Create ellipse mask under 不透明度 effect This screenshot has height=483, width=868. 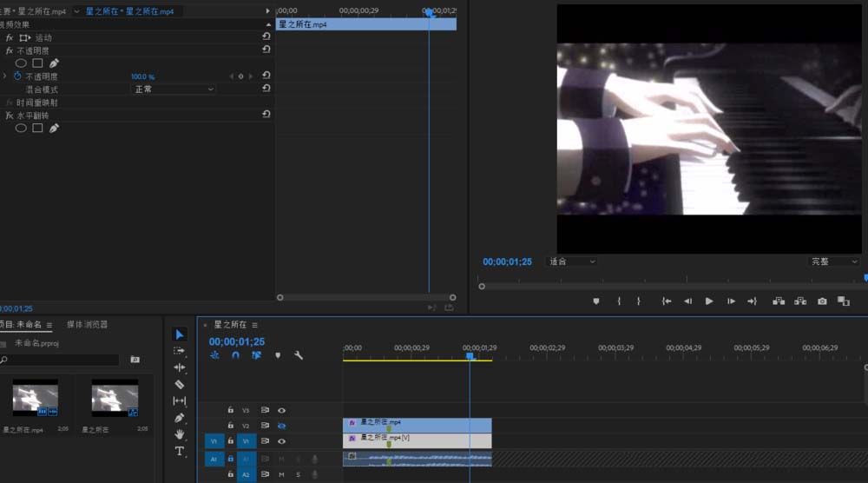pos(21,63)
